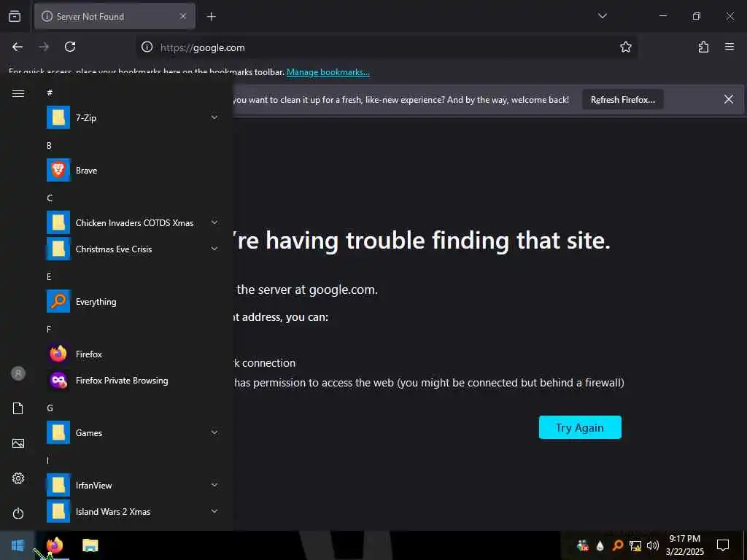Close the Server Not Found tab
Image resolution: width=747 pixels, height=560 pixels.
click(183, 16)
